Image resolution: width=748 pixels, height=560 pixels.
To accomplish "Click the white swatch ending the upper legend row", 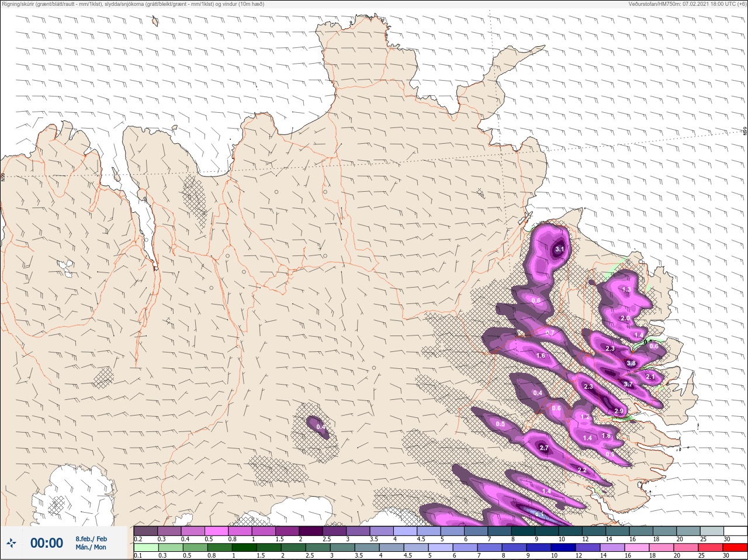I will [735, 531].
